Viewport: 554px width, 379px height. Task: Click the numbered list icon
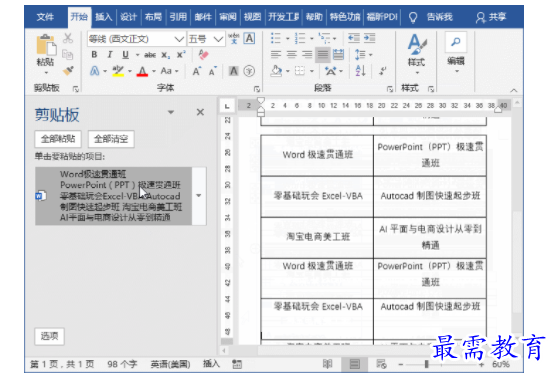(x=300, y=38)
